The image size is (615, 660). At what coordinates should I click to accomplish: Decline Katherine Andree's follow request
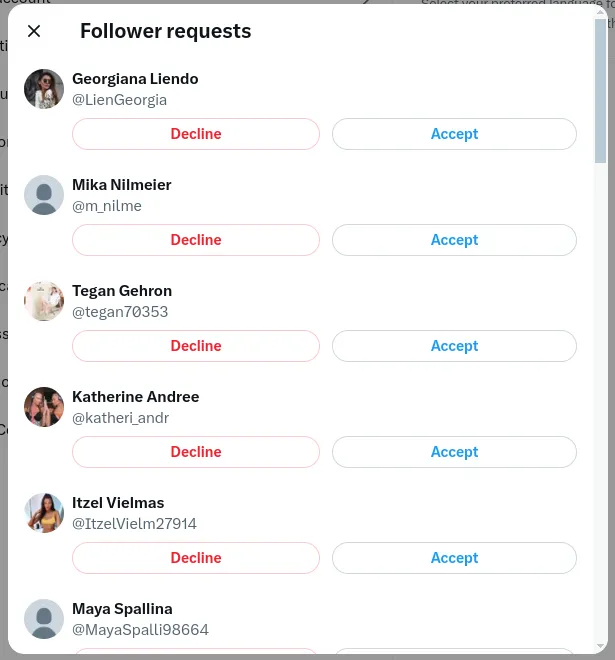[196, 452]
